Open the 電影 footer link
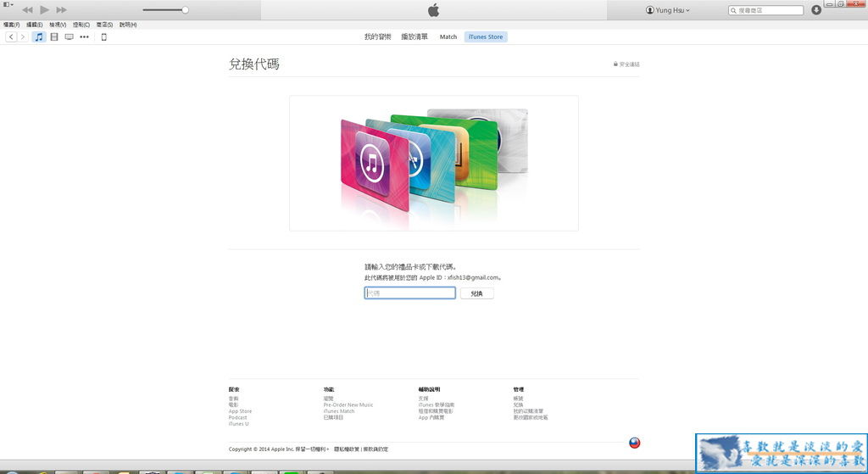 (x=234, y=404)
